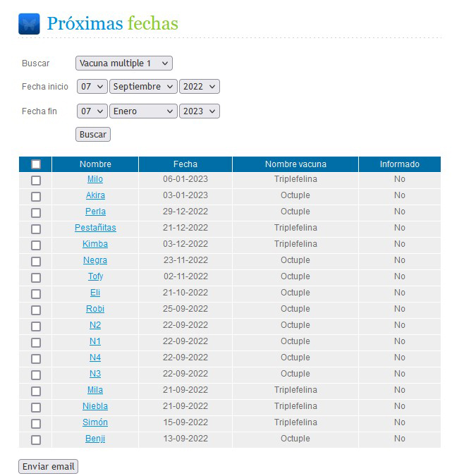The width and height of the screenshot is (464, 476).
Task: Open the N1 link
Action: point(95,341)
